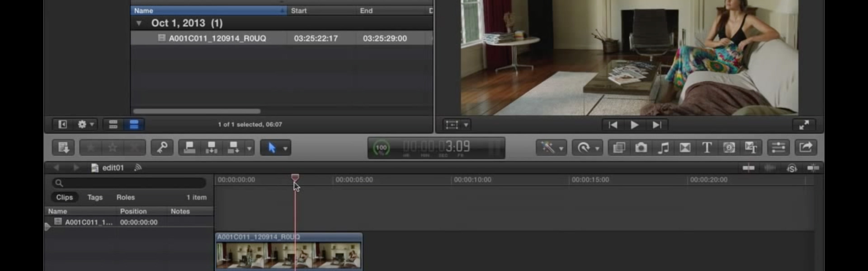The height and width of the screenshot is (271, 868).
Task: Reject the selection with the X button
Action: (134, 148)
